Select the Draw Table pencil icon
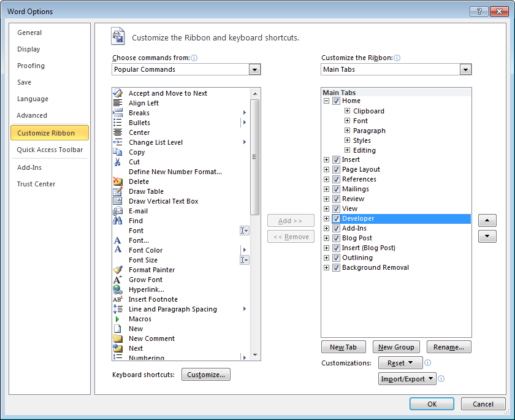This screenshot has height=420, width=515. (118, 191)
